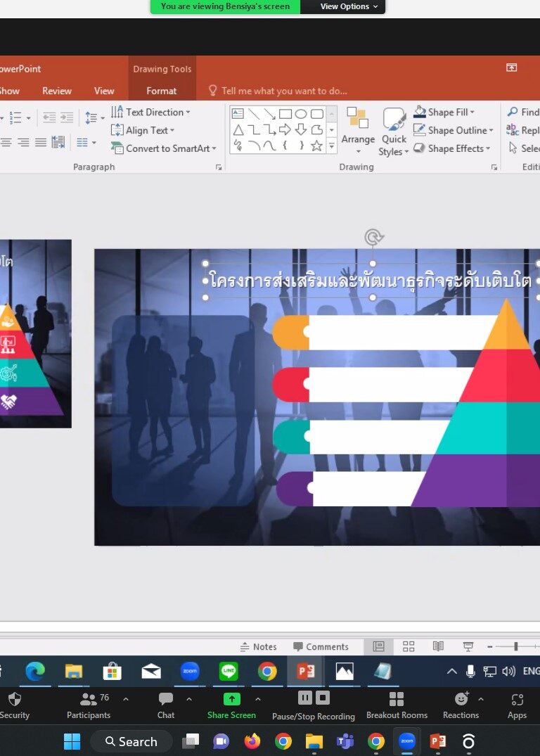Switch to Normal view in status bar
This screenshot has width=540, height=756.
point(379,646)
